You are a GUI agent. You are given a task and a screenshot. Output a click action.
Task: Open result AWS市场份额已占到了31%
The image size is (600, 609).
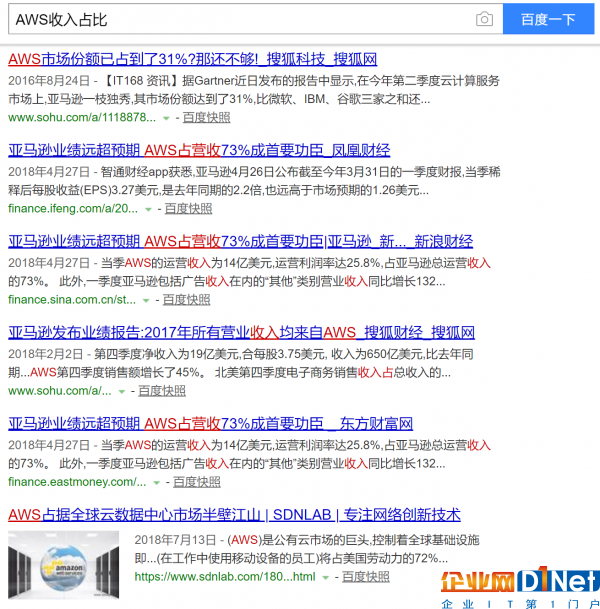point(193,59)
